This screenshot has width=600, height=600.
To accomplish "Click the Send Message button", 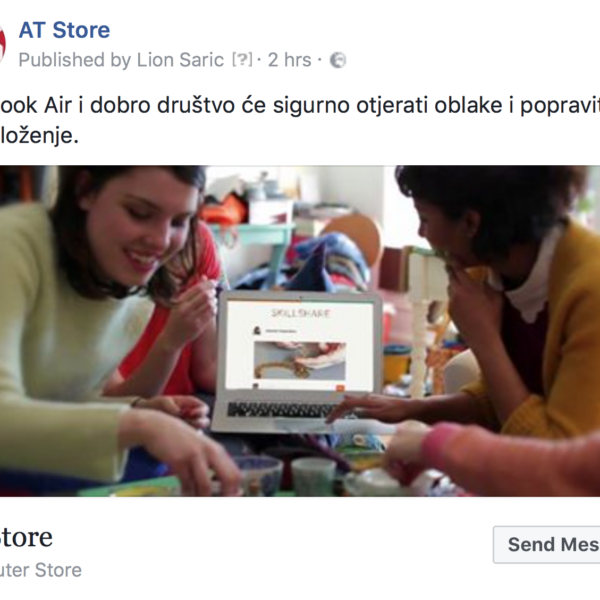I will coord(547,544).
